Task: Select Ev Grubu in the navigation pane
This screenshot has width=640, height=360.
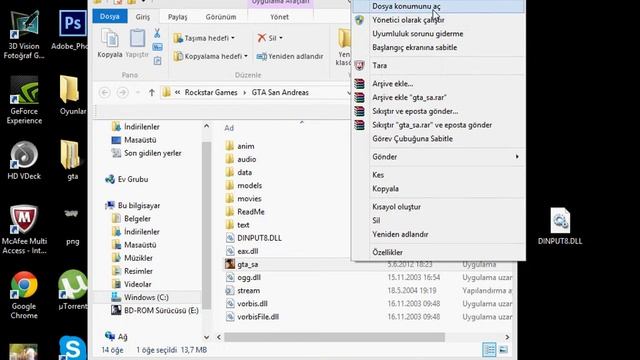Action: [127, 179]
